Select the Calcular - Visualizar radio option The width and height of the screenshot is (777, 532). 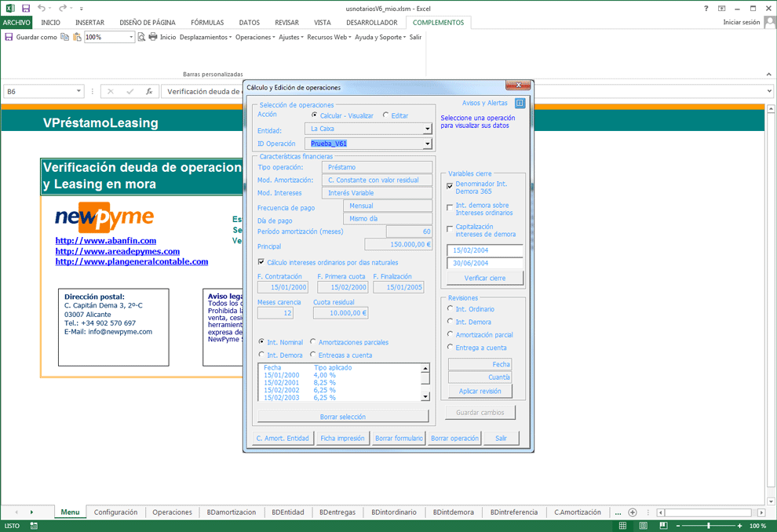(x=314, y=115)
